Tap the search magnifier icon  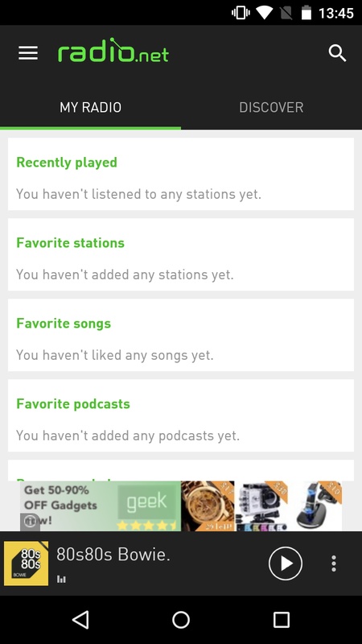[337, 53]
